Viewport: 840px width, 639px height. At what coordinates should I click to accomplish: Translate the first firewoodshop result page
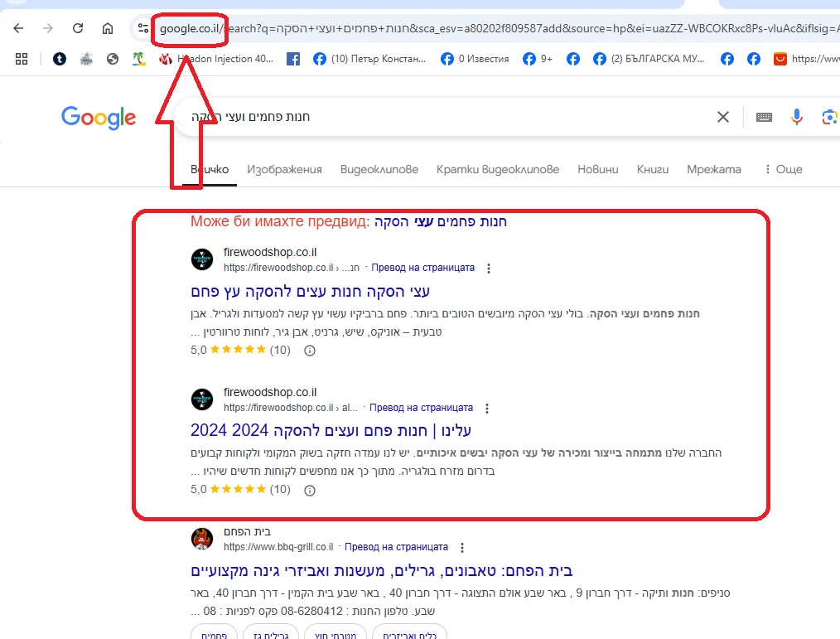[423, 268]
